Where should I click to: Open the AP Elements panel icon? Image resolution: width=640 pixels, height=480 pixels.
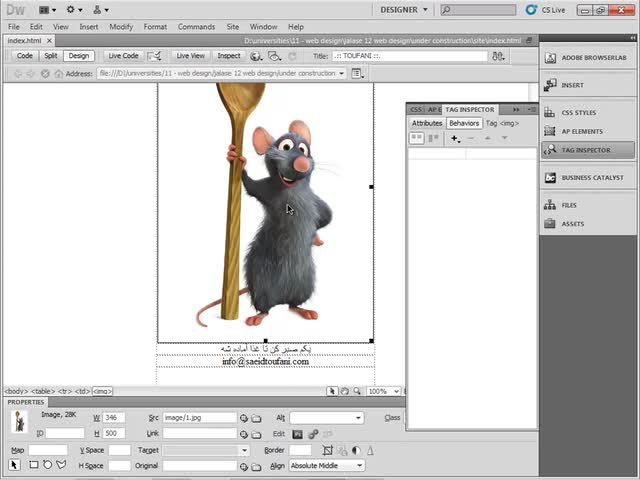point(550,131)
